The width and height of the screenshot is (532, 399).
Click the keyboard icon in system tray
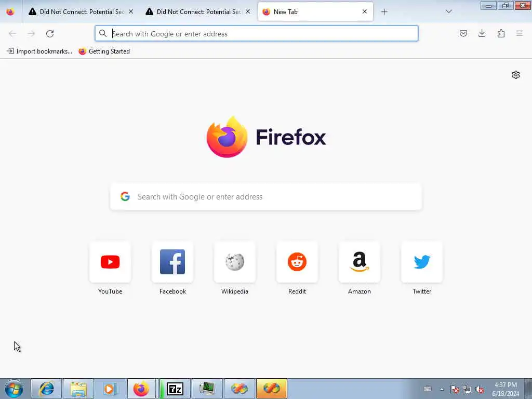428,389
